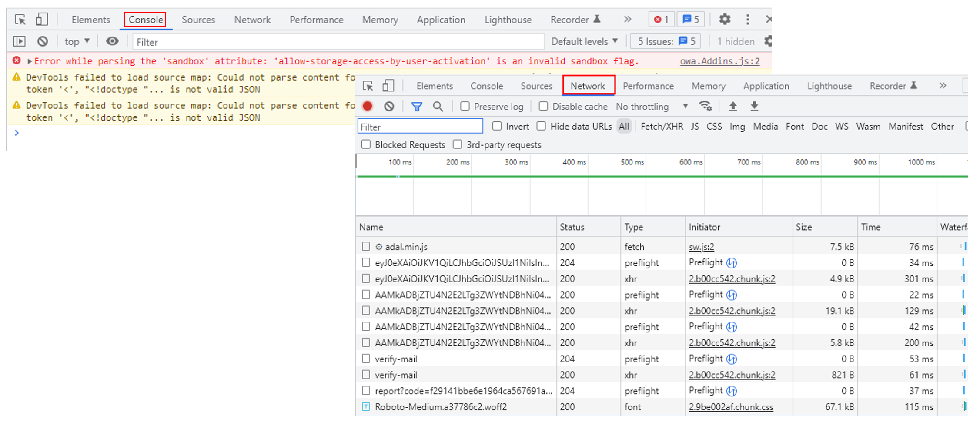Expand the sandbox attribute error message

click(x=30, y=61)
